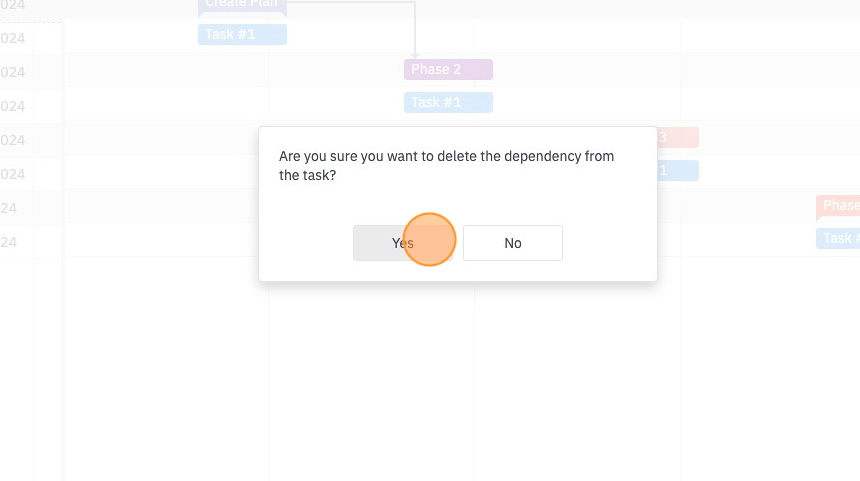
Task: Click the date label in Phase 2 row
Action: coord(13,72)
